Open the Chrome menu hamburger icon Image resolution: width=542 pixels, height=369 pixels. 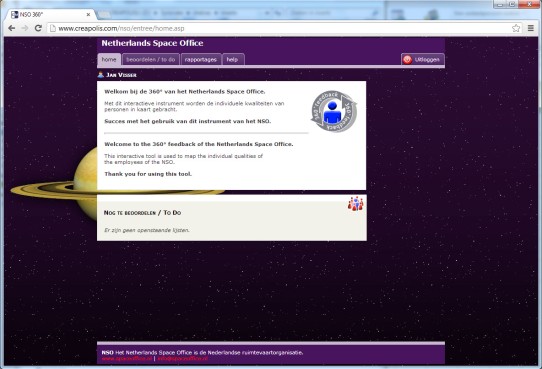[x=531, y=28]
